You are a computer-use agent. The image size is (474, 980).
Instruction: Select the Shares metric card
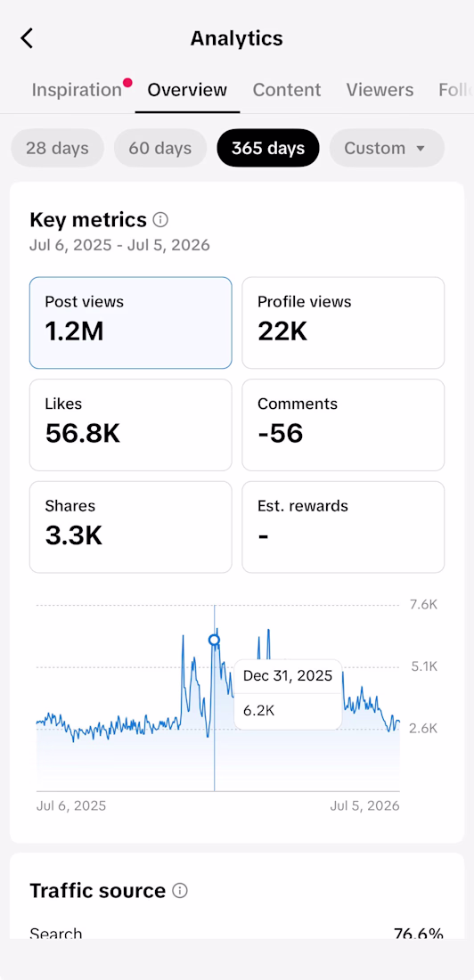[131, 527]
